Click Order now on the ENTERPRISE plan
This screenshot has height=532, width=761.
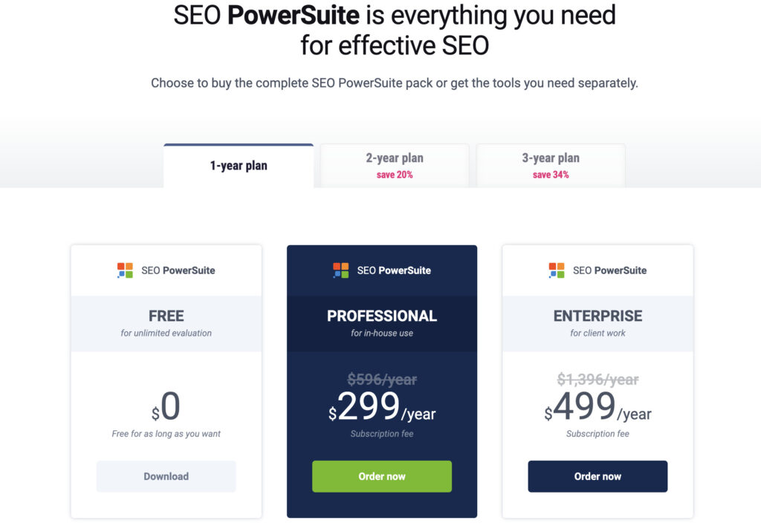[598, 476]
